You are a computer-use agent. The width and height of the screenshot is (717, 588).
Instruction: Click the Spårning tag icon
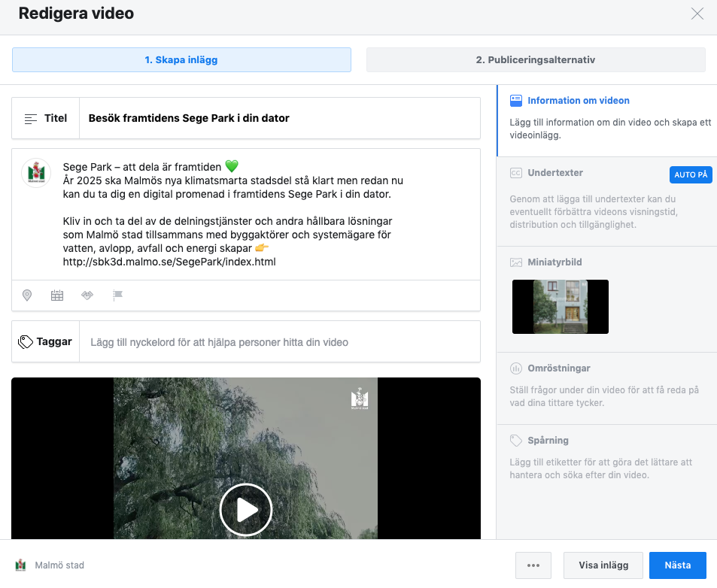(516, 441)
